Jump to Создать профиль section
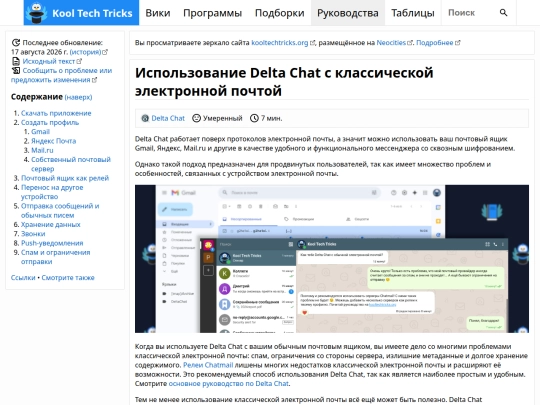The image size is (540, 405). (50, 122)
